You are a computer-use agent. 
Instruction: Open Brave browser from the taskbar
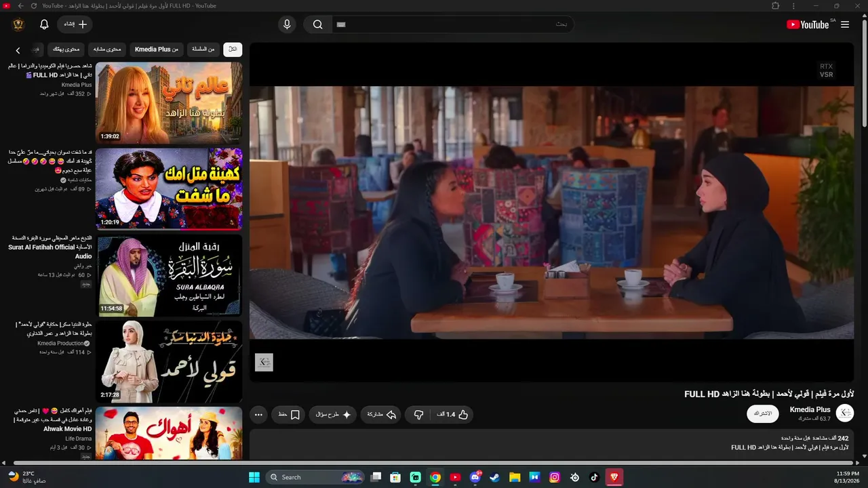(x=615, y=477)
